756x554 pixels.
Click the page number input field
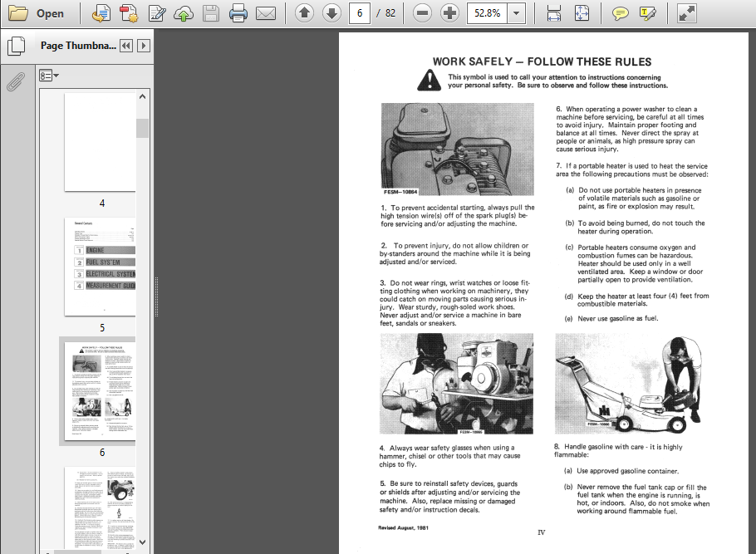(x=360, y=13)
